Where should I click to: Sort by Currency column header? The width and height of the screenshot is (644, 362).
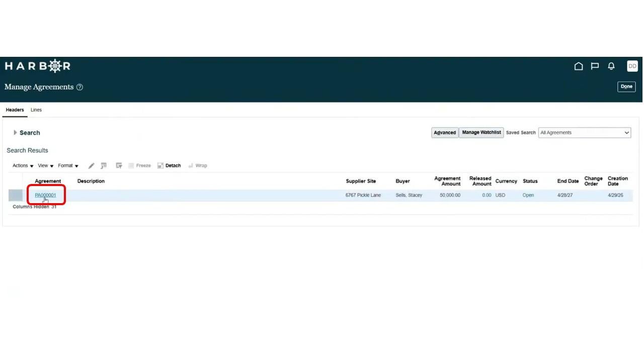click(x=506, y=181)
